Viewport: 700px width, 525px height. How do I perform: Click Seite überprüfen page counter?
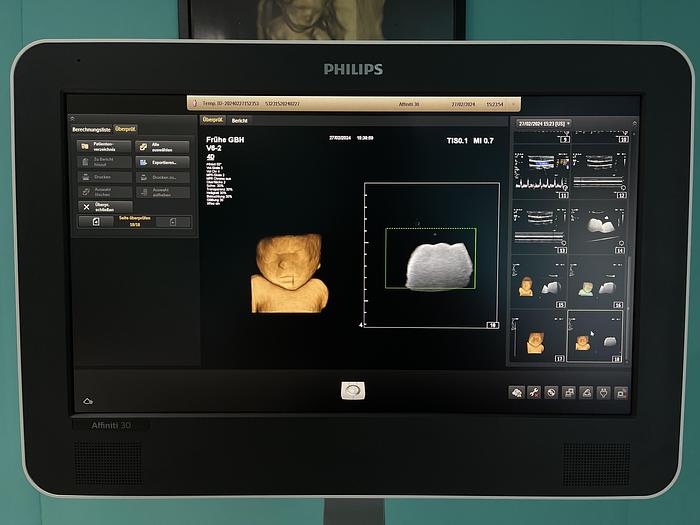[x=134, y=221]
